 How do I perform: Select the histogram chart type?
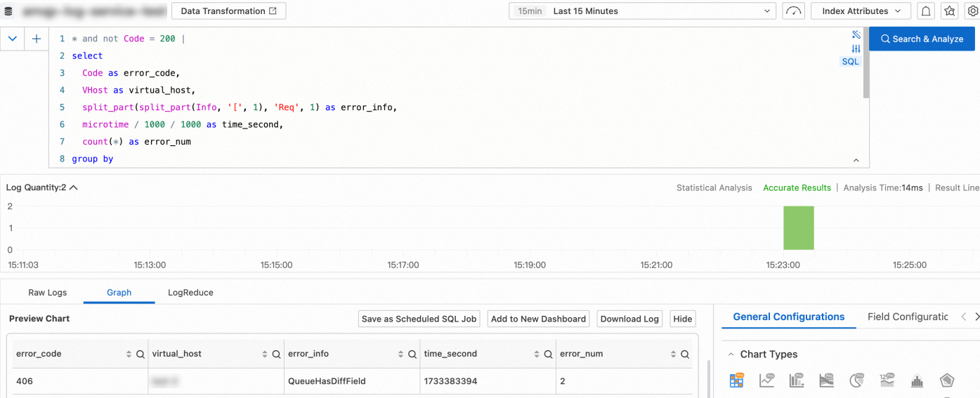click(917, 380)
